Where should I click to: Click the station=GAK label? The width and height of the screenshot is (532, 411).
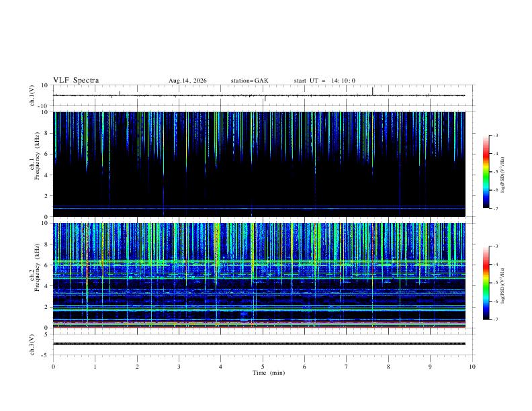249,81
